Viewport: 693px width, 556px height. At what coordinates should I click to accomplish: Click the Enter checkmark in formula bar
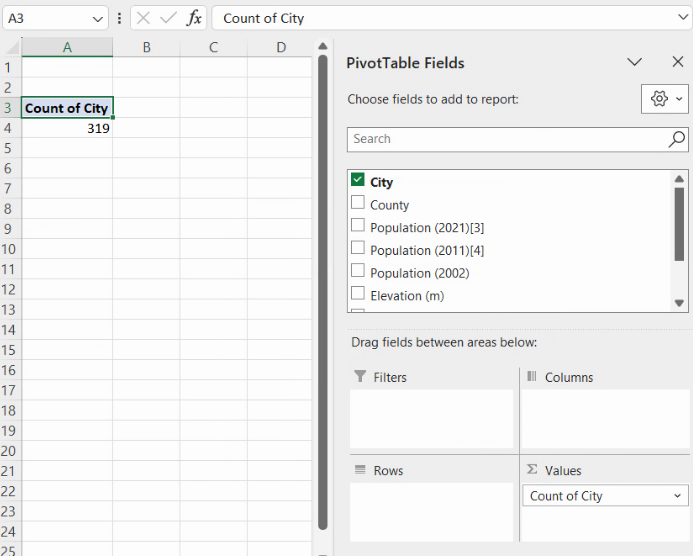[x=168, y=18]
